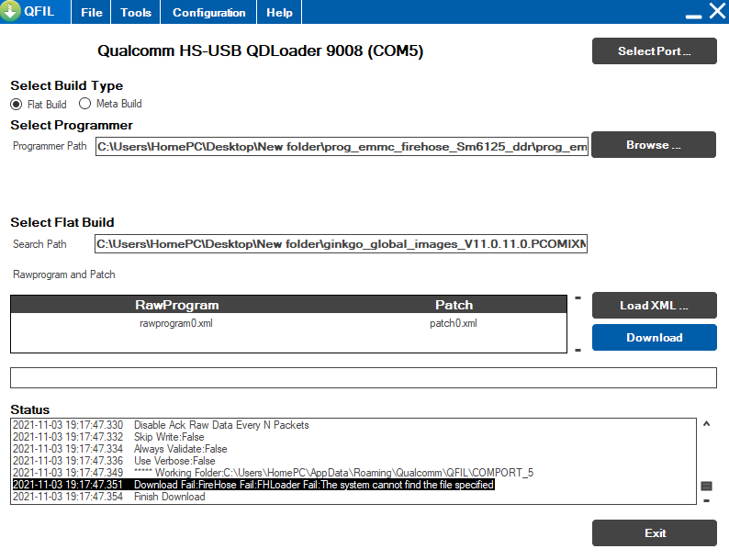Click the status log scrollbar thumb

pyautogui.click(x=706, y=487)
